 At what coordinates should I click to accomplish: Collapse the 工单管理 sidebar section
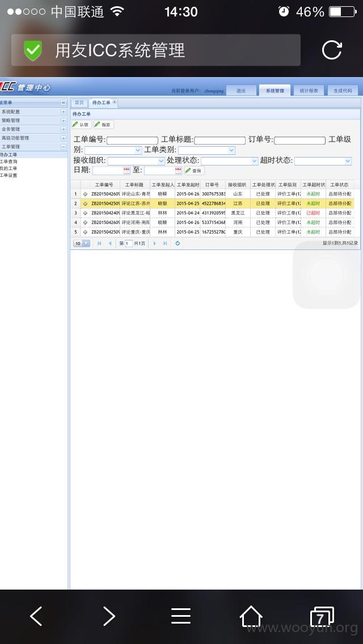coord(64,147)
